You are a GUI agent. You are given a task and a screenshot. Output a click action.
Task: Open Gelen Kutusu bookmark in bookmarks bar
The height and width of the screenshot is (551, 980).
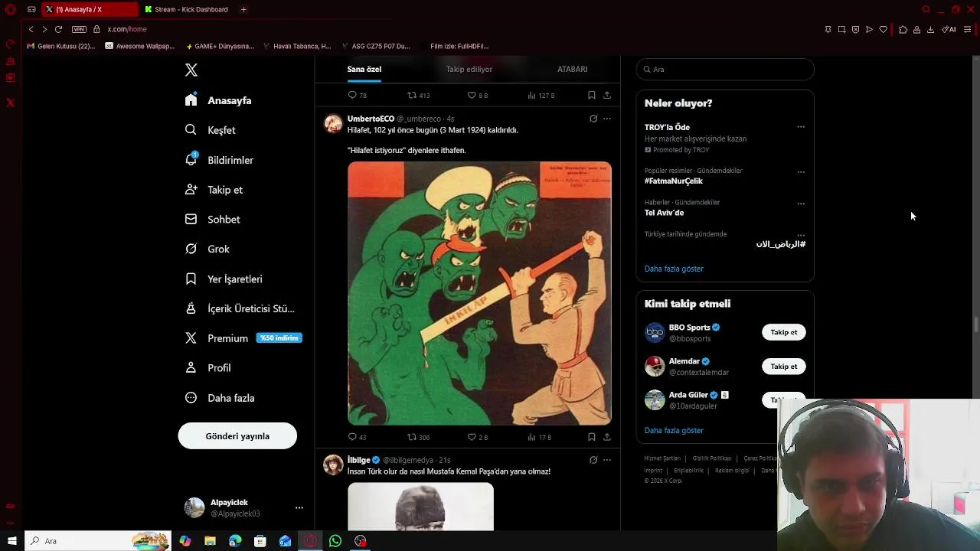pyautogui.click(x=60, y=46)
